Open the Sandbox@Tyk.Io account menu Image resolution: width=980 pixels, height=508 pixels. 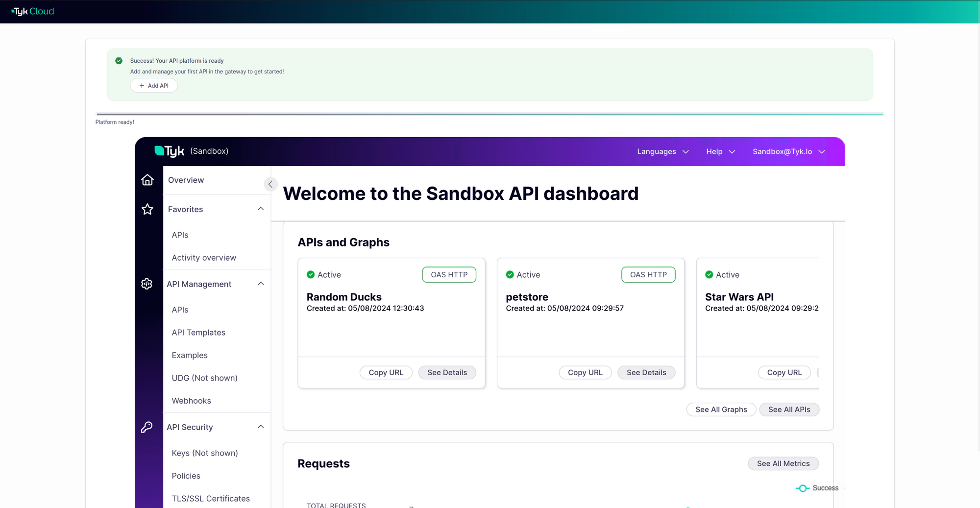point(789,152)
